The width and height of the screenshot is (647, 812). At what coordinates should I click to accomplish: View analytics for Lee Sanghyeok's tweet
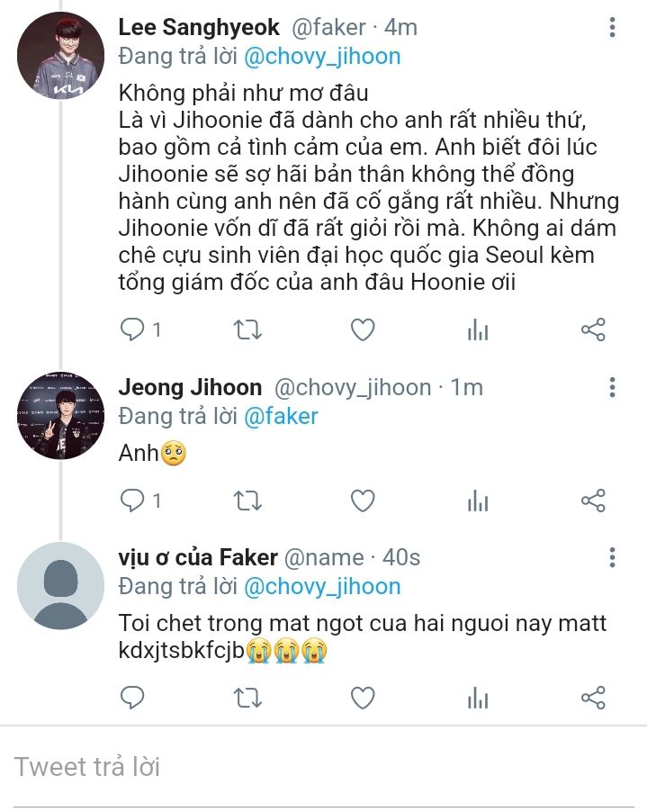(478, 330)
